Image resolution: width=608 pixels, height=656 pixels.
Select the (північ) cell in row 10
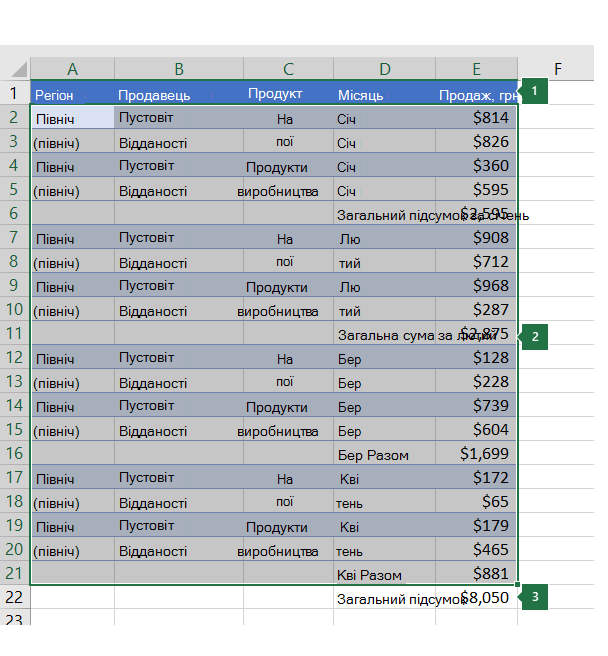[x=72, y=309]
